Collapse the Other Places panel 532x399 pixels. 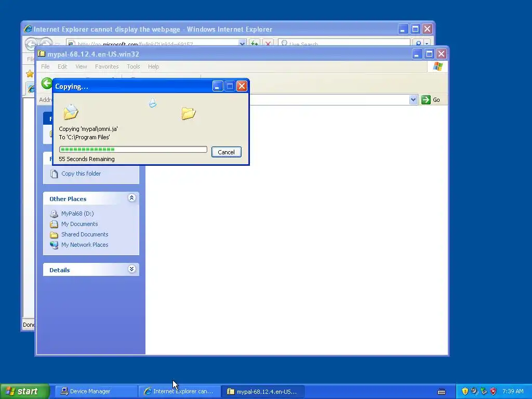tap(131, 198)
